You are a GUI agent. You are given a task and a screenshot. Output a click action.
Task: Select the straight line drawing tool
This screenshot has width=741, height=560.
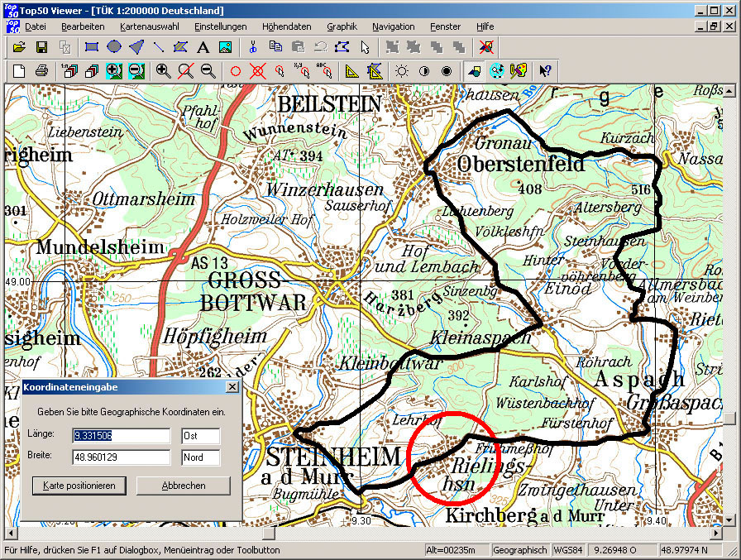(x=159, y=47)
